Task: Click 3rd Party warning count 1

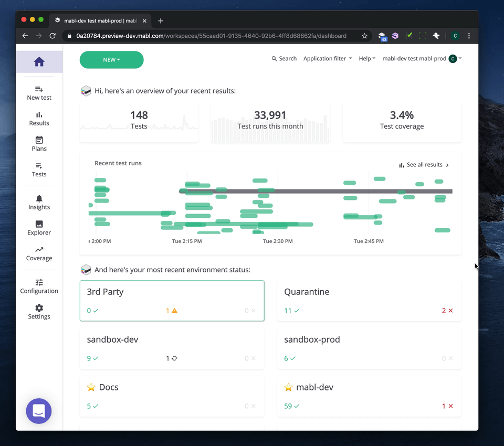Action: 172,311
